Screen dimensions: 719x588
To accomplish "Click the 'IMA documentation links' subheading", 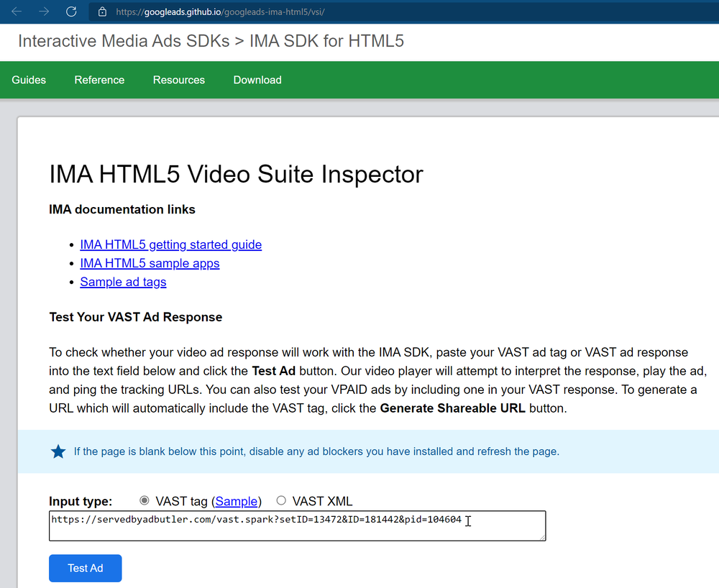I will (x=122, y=209).
